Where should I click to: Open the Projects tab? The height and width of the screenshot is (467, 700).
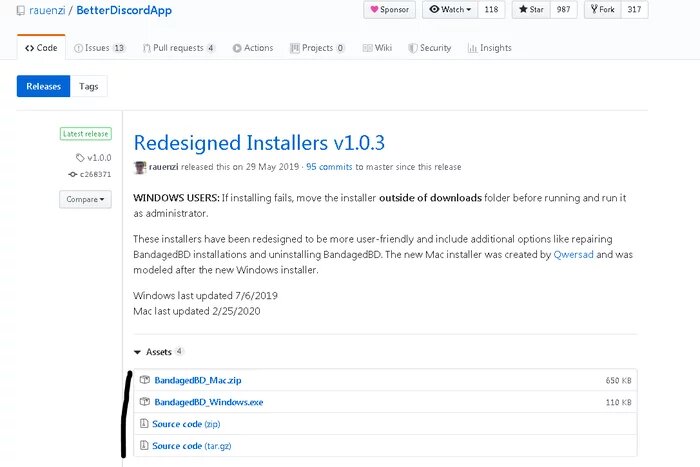[x=317, y=48]
